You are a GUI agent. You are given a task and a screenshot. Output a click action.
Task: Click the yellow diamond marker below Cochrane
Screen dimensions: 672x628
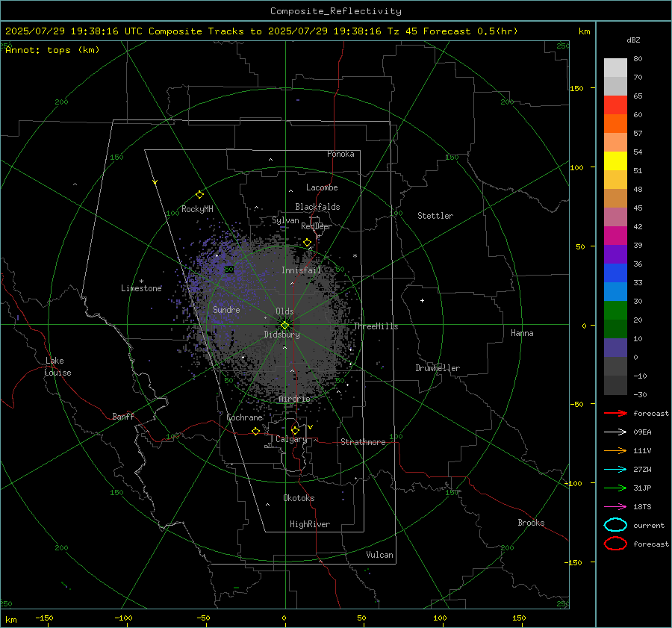pyautogui.click(x=256, y=431)
